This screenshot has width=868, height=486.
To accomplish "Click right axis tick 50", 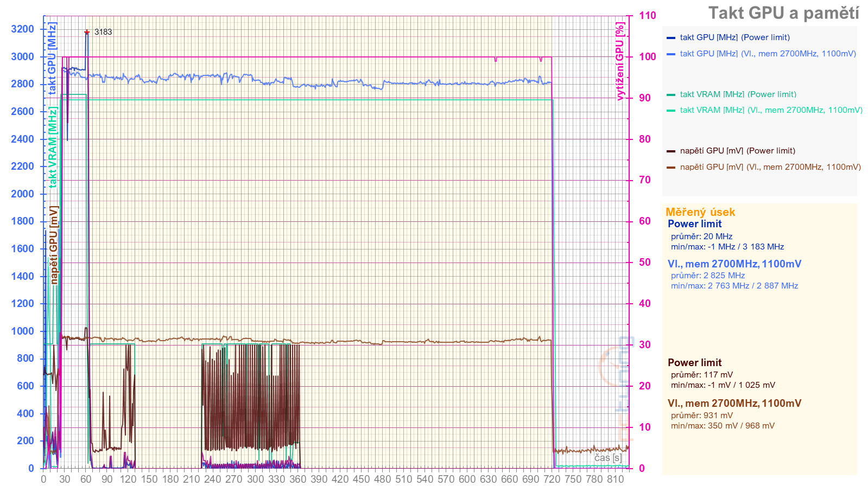I will point(644,263).
